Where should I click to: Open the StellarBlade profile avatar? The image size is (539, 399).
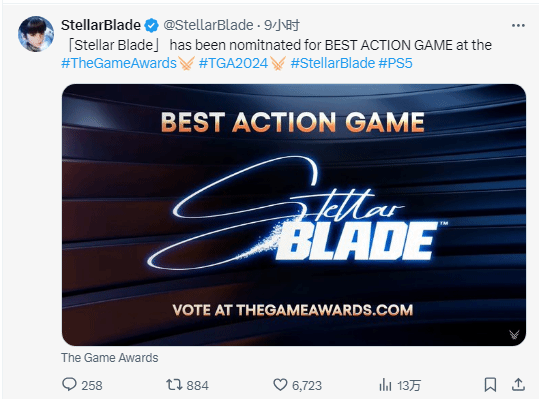[x=36, y=34]
